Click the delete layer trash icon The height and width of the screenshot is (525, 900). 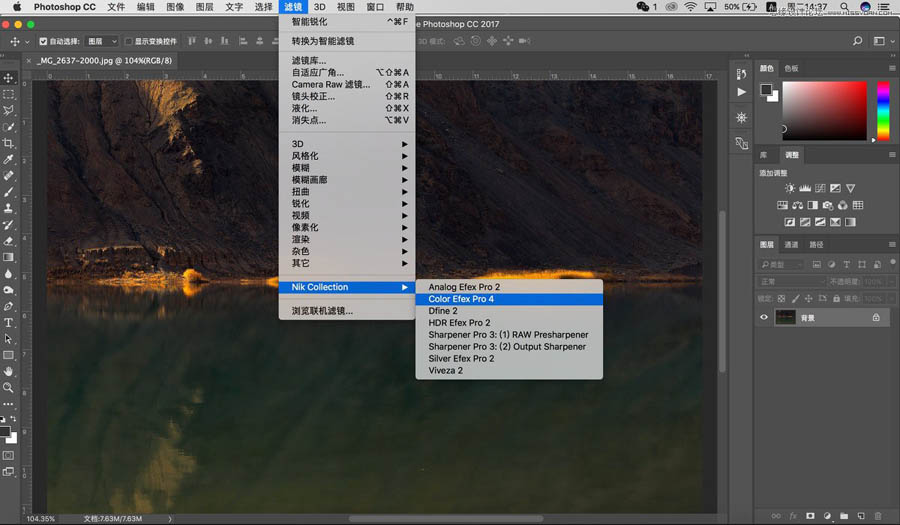(x=878, y=516)
